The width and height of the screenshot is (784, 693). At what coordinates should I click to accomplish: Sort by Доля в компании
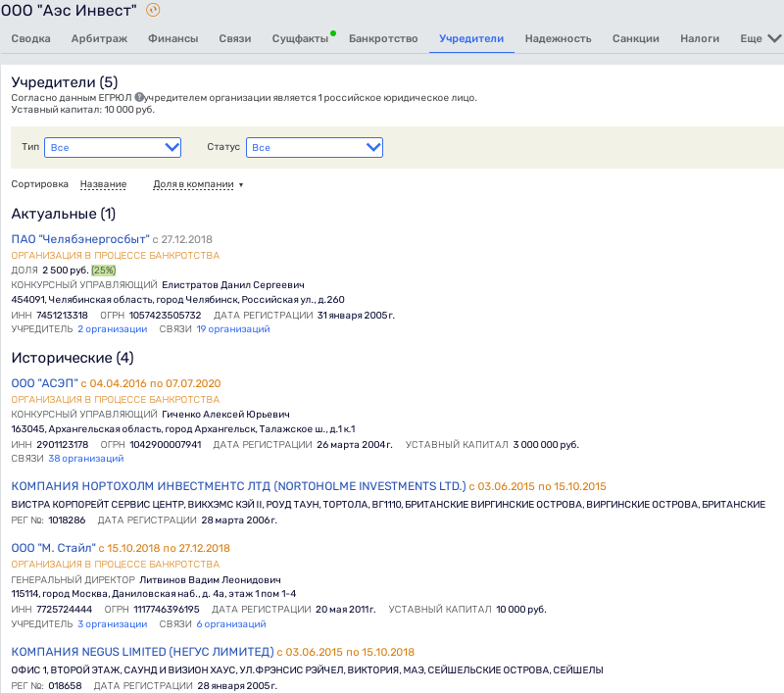pos(193,184)
